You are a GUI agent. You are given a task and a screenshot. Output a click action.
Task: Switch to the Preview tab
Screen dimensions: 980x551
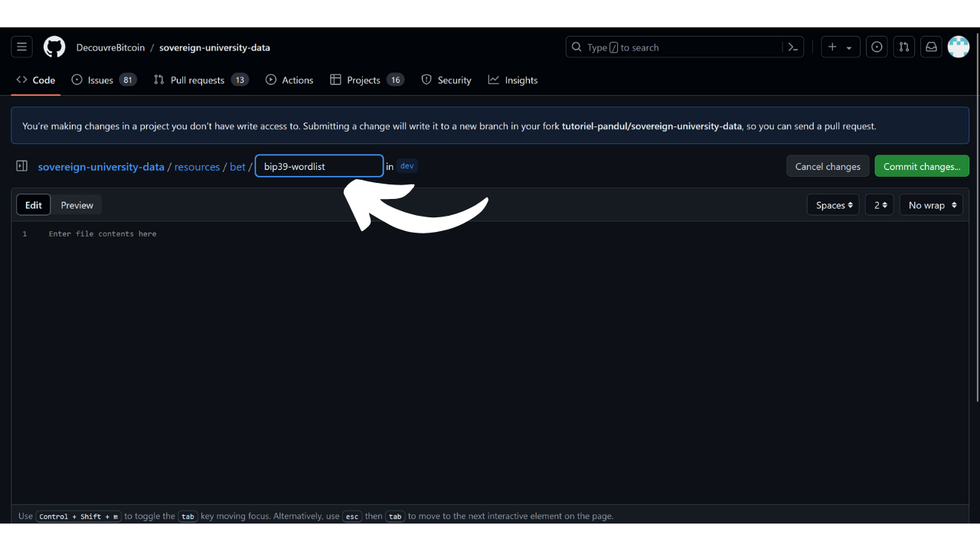click(77, 205)
